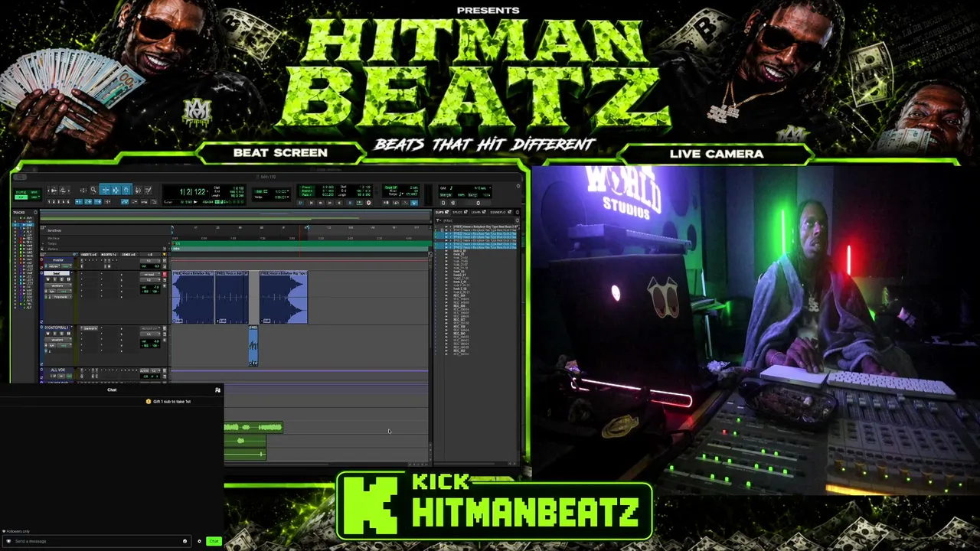The height and width of the screenshot is (551, 980).
Task: Click the green Chat send button
Action: [x=214, y=541]
